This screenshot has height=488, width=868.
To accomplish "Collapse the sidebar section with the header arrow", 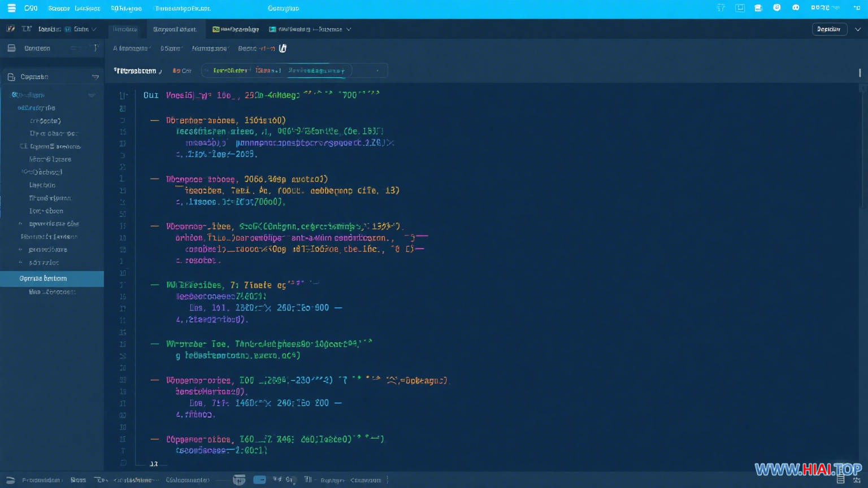I will (95, 77).
